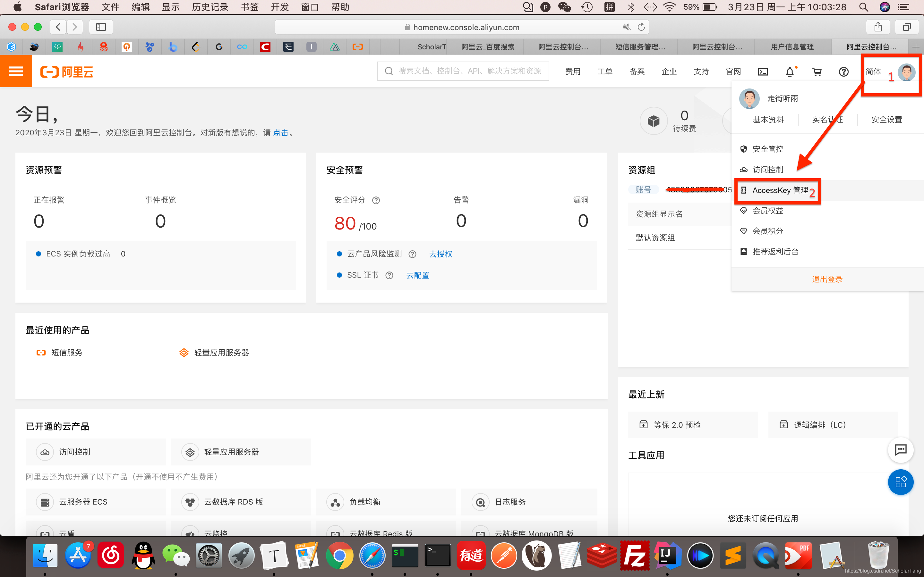Click the blue grid quick-access floating button
This screenshot has height=577, width=924.
(900, 482)
